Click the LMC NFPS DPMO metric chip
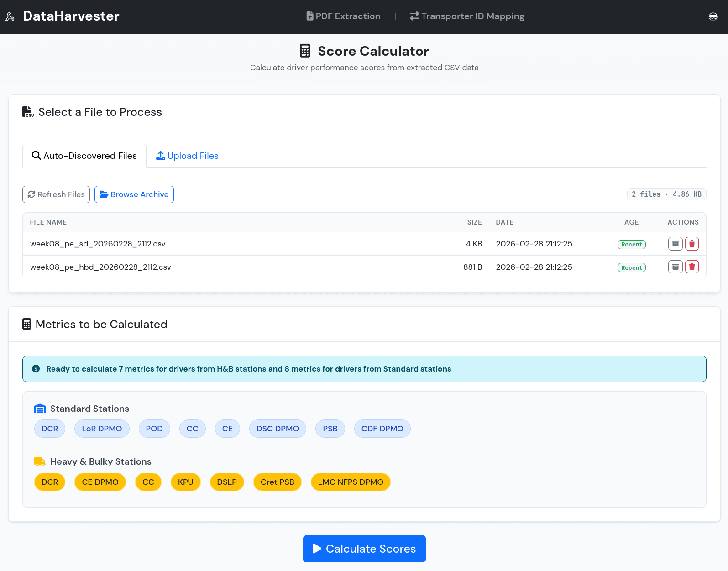728x571 pixels. tap(351, 482)
